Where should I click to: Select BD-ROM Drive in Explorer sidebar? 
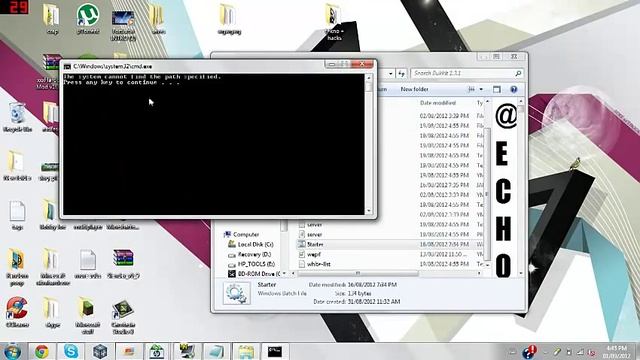click(x=254, y=274)
